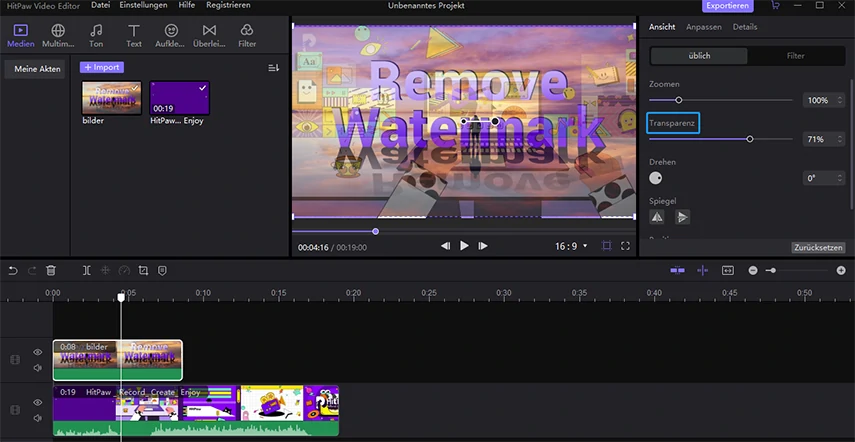The width and height of the screenshot is (855, 442).
Task: Open the Text tab
Action: click(x=134, y=36)
